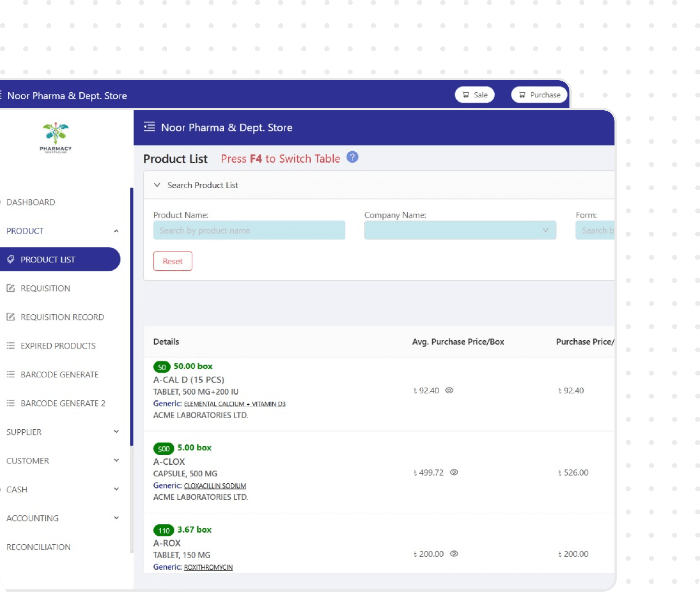Click the sidebar vertical scrollbar
The image size is (700, 602).
(131, 317)
